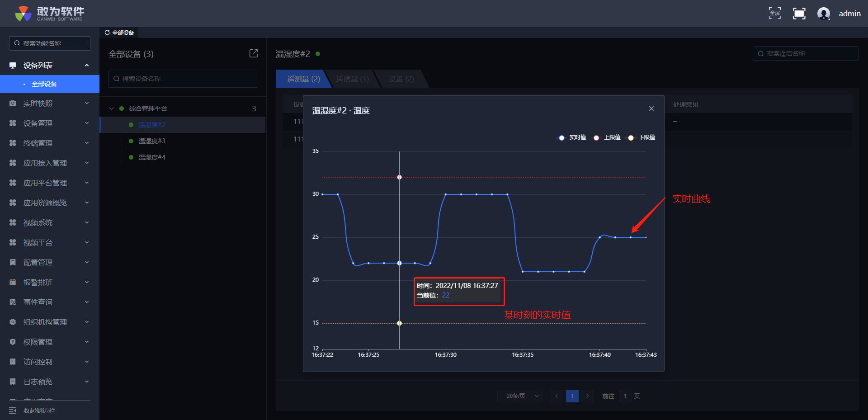Viewport: 868px width, 420px height.
Task: Click the 前往 page number input
Action: (625, 396)
